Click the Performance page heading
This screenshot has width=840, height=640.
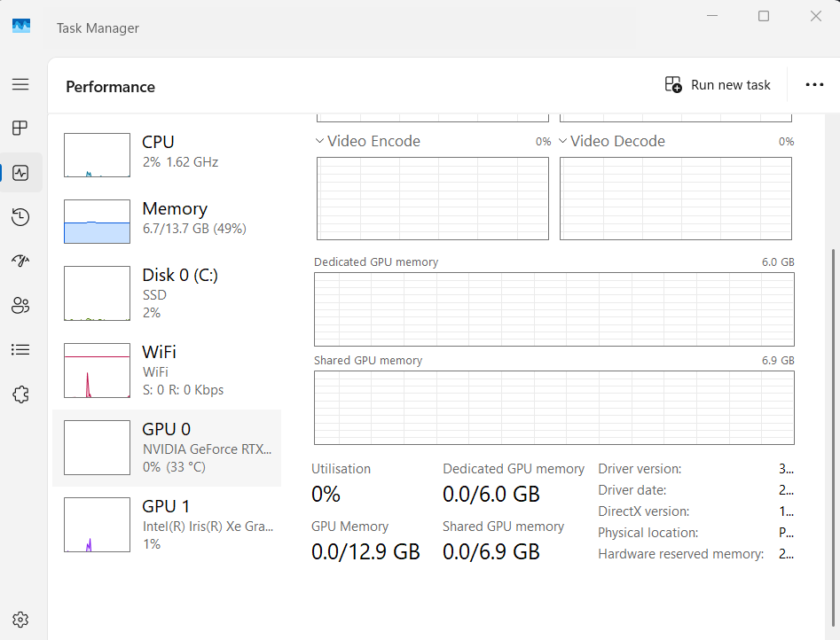click(110, 87)
